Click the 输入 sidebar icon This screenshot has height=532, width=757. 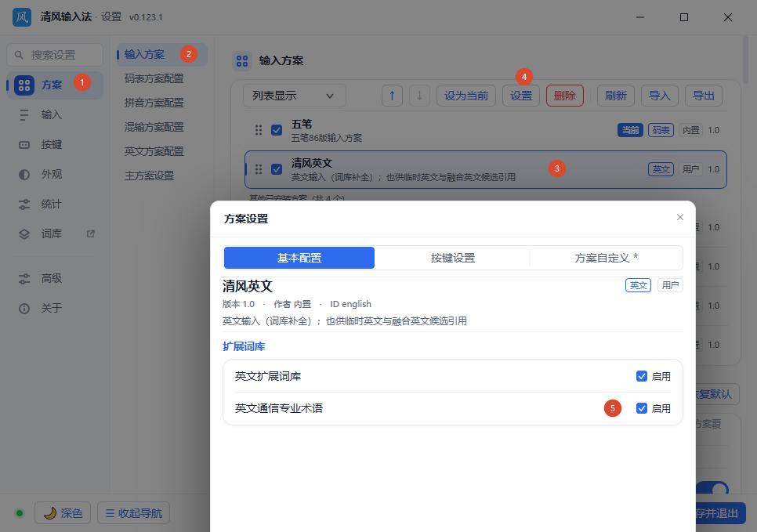click(x=24, y=115)
